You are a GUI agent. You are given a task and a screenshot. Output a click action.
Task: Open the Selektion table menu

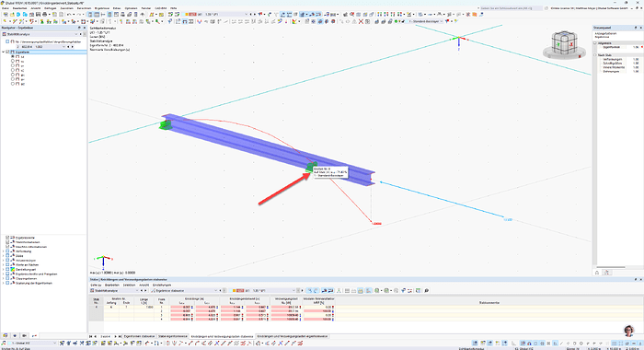(x=129, y=285)
